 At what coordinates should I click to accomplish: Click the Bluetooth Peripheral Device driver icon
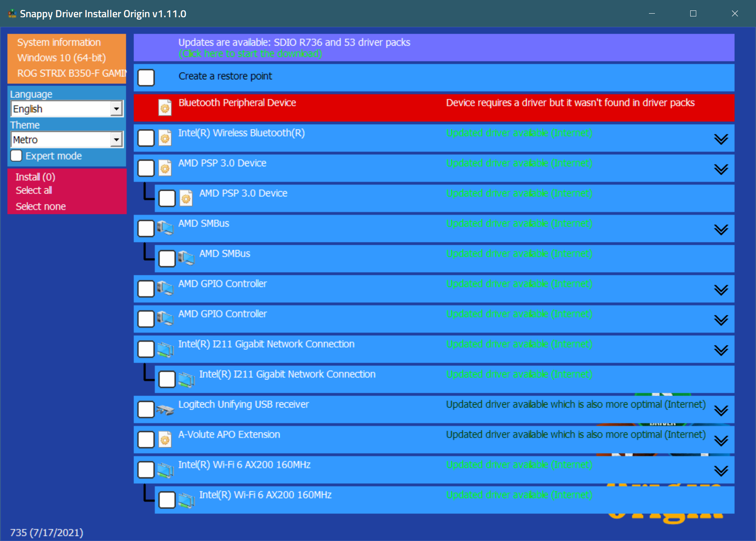pyautogui.click(x=165, y=107)
